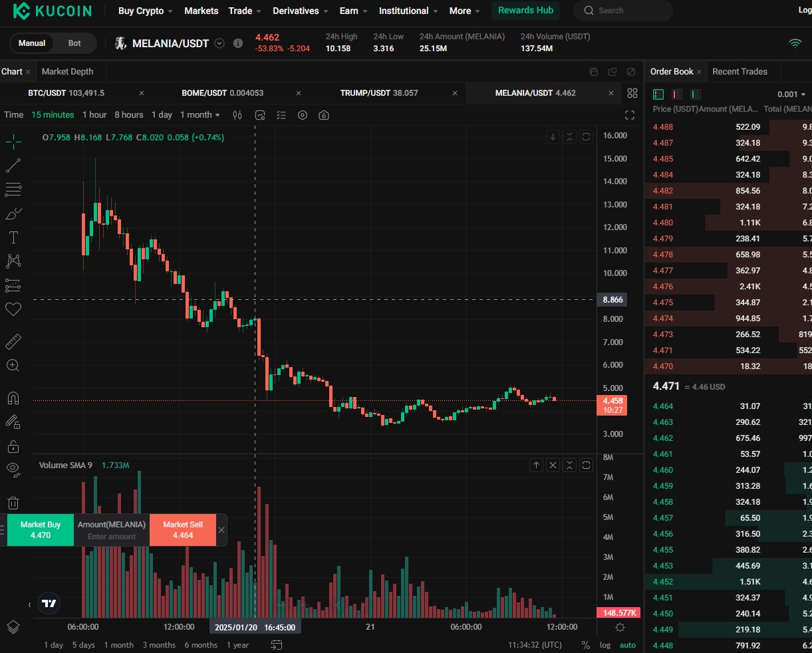
Task: Toggle log scale on chart
Action: pos(605,645)
